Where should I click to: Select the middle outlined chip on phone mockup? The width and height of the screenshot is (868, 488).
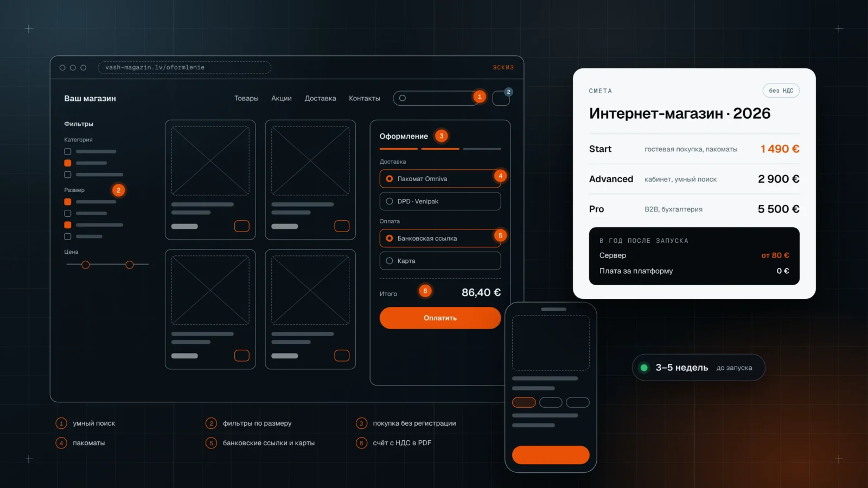551,402
